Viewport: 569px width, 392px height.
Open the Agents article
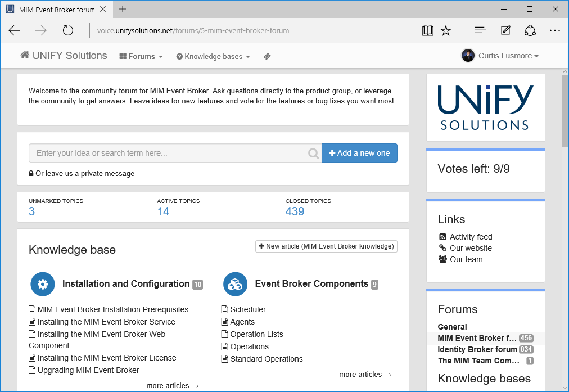pyautogui.click(x=242, y=322)
